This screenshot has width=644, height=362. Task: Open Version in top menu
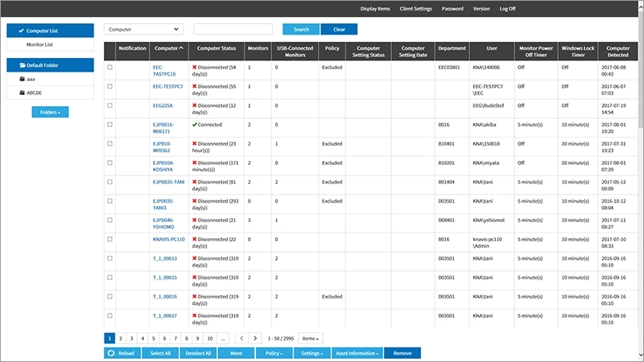(x=481, y=9)
